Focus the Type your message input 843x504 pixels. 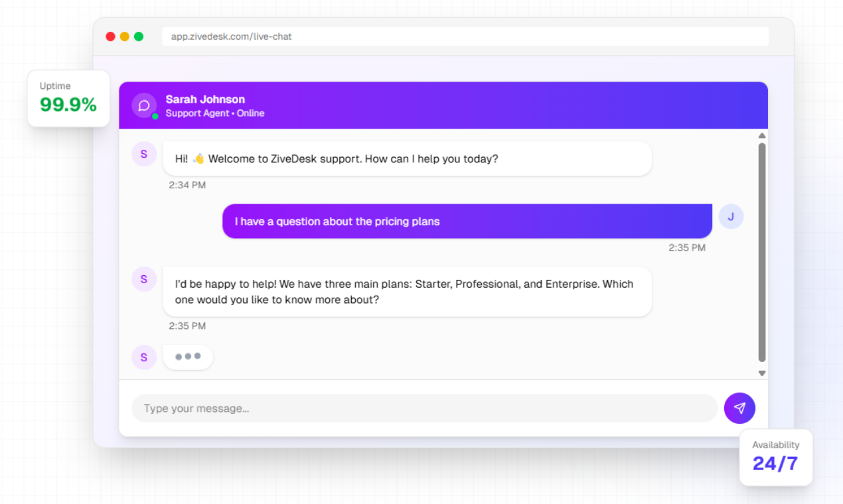tap(424, 408)
